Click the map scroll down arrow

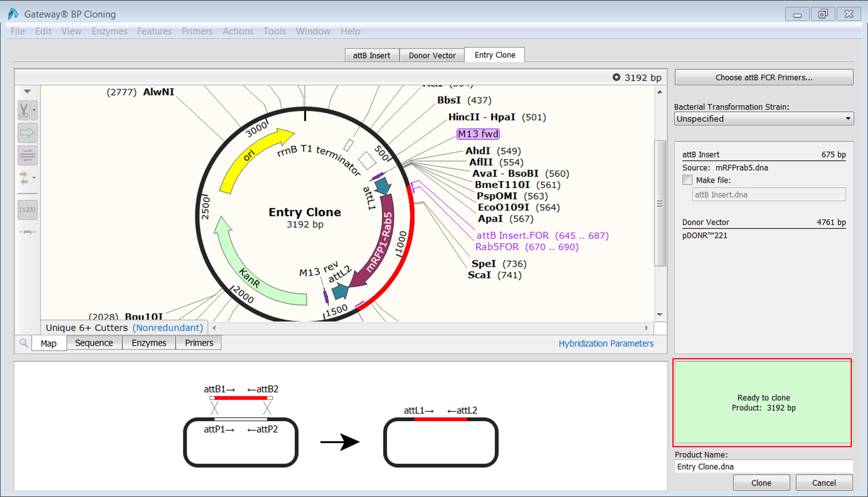coord(660,315)
